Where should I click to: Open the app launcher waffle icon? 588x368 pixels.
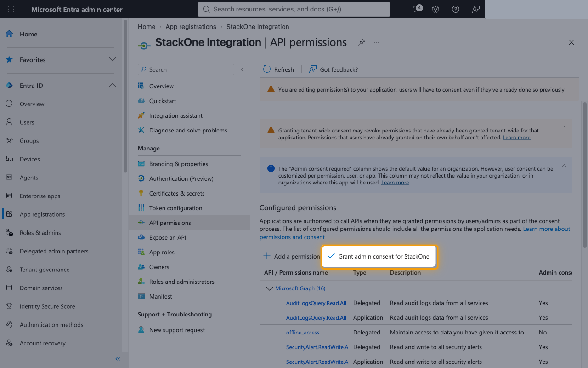coord(11,9)
